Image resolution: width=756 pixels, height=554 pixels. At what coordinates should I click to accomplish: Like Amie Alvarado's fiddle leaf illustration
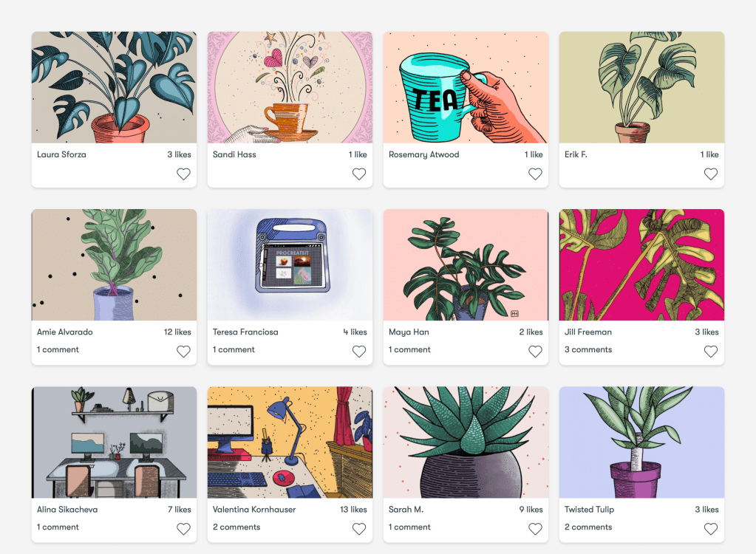pos(183,352)
